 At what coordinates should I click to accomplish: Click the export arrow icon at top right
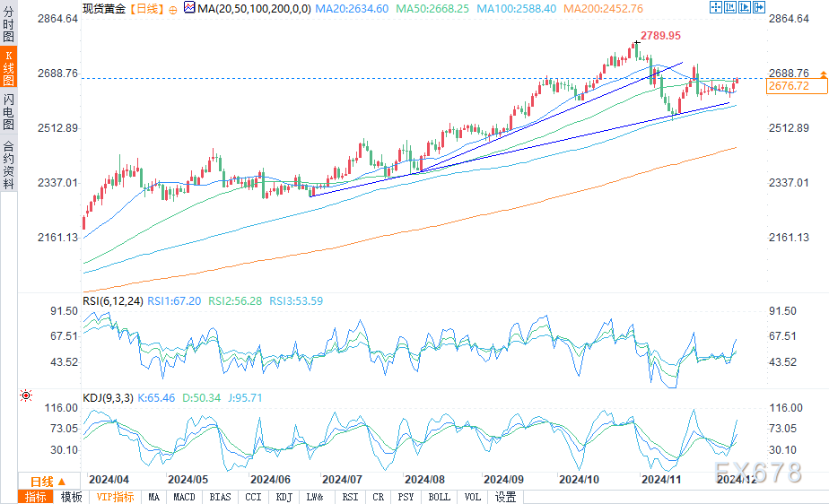click(759, 7)
